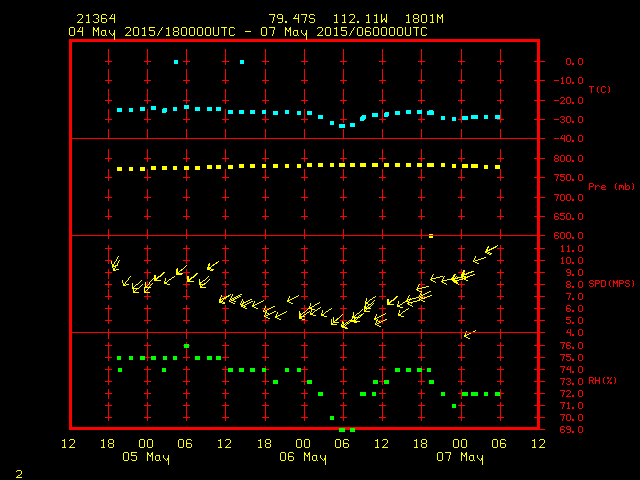Click the 4.0 wind speed tick value

click(574, 333)
